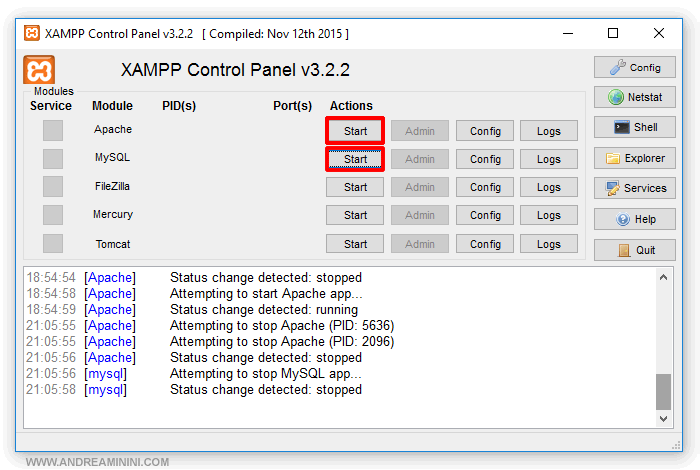Viewport: 700px width, 470px height.
Task: Click the XAMPP title bar icon
Action: point(32,33)
